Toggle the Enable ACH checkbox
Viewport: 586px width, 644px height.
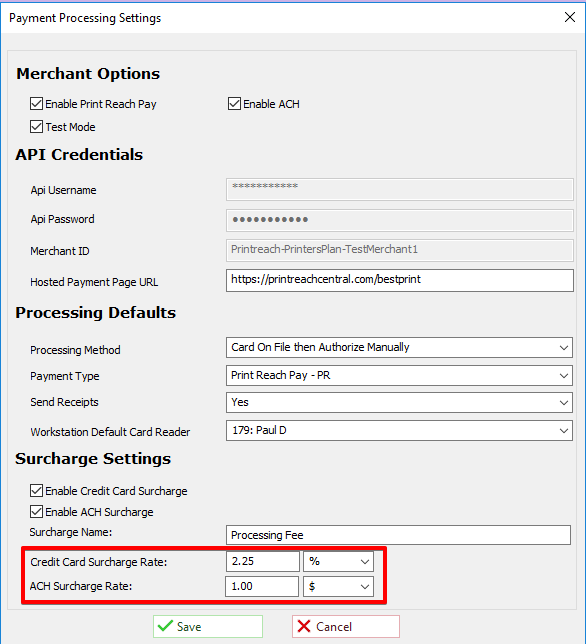234,104
